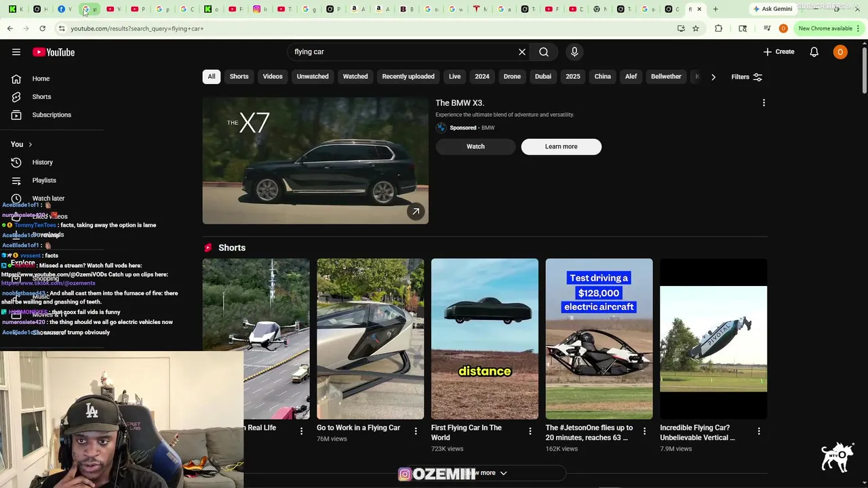868x488 pixels.
Task: Play 'Go to Work in a Flying Car' short
Action: point(370,339)
